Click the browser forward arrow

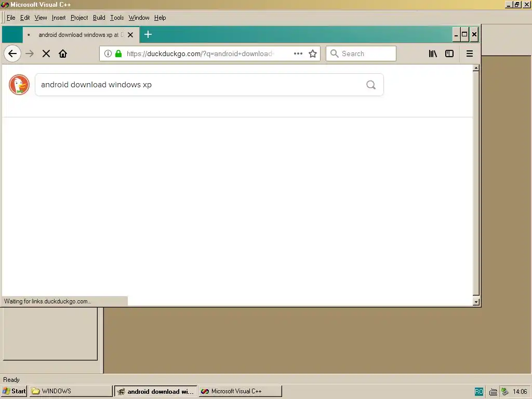point(30,54)
